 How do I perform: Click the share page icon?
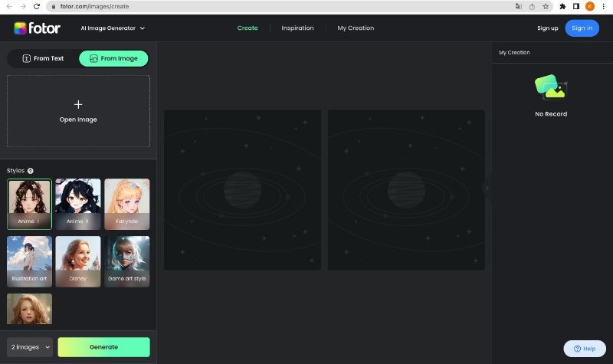point(532,6)
